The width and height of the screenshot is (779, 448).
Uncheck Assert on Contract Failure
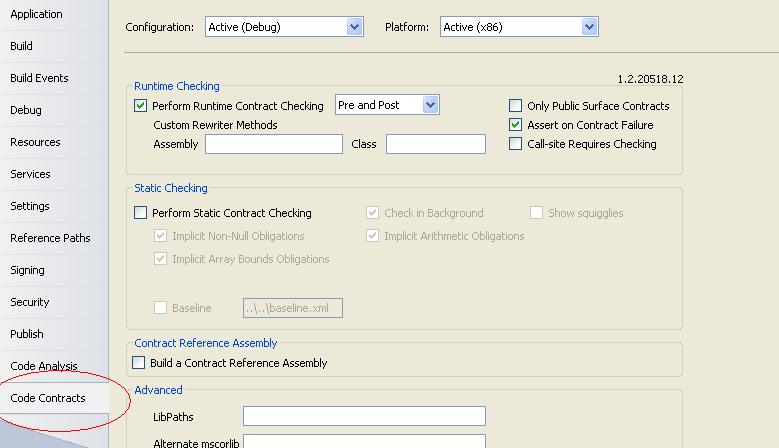point(516,125)
